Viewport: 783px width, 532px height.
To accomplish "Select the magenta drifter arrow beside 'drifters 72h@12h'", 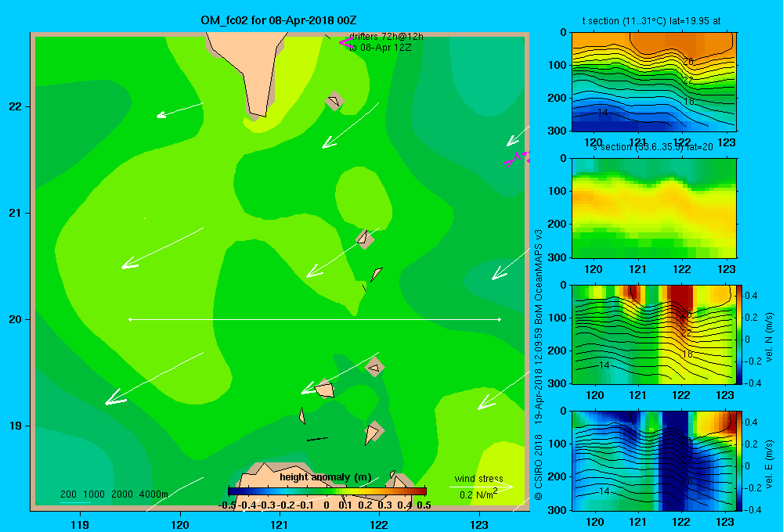I will [345, 42].
